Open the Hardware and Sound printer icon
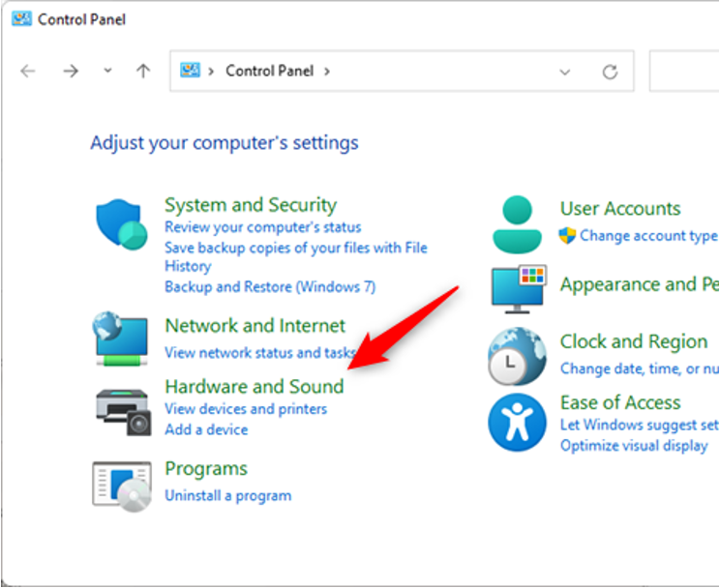 pos(123,412)
